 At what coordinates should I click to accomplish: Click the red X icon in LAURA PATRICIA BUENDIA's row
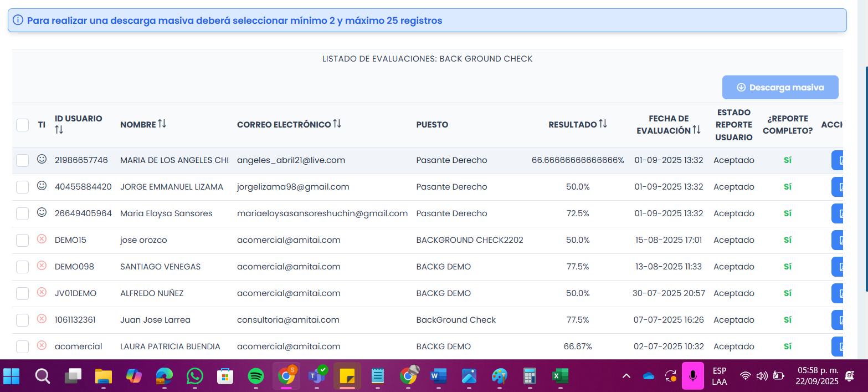pyautogui.click(x=42, y=345)
